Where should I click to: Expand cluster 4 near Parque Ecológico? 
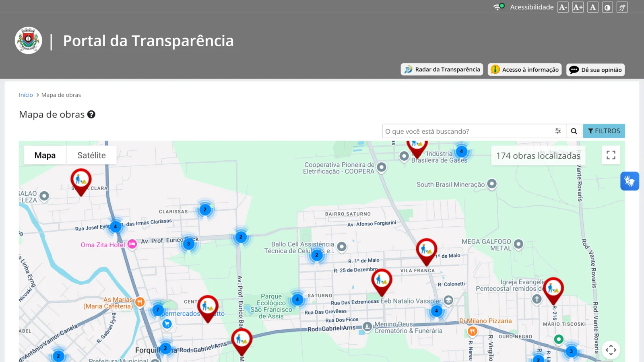297,299
